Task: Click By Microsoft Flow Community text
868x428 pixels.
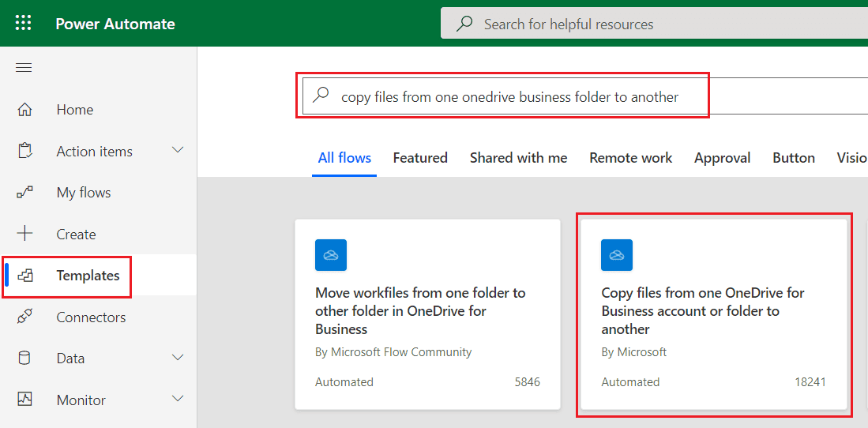Action: (x=393, y=351)
